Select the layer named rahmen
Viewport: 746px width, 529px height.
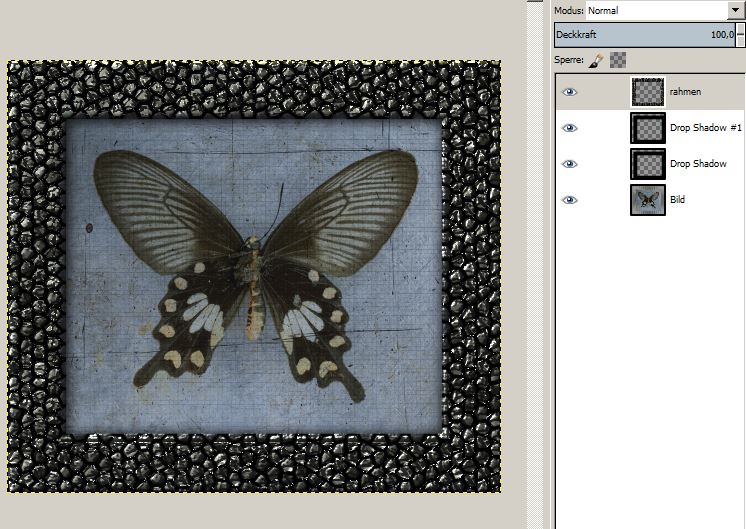click(685, 92)
